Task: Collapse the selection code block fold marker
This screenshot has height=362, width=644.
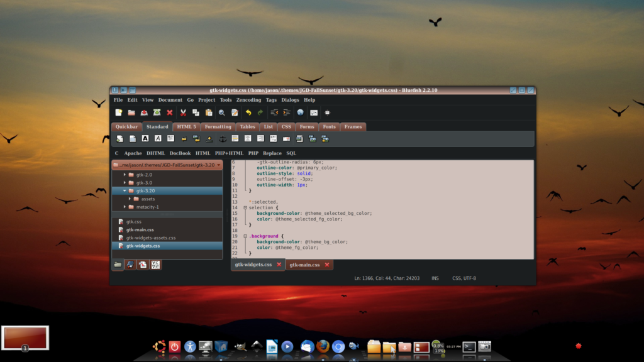Action: [245, 207]
